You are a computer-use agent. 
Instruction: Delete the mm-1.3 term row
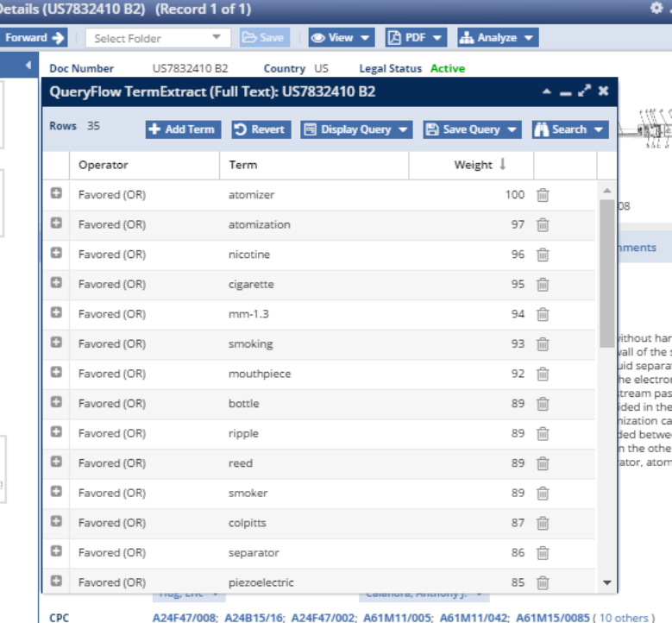(543, 314)
